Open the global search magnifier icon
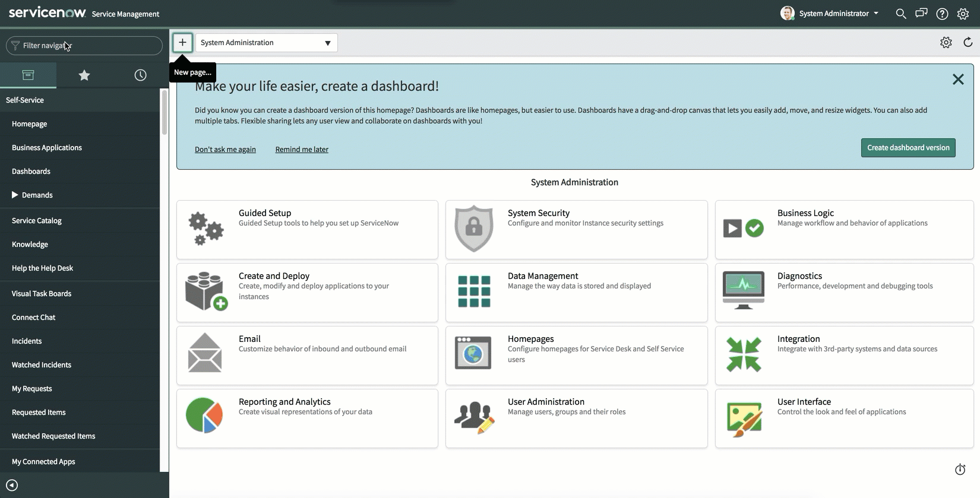 [901, 14]
